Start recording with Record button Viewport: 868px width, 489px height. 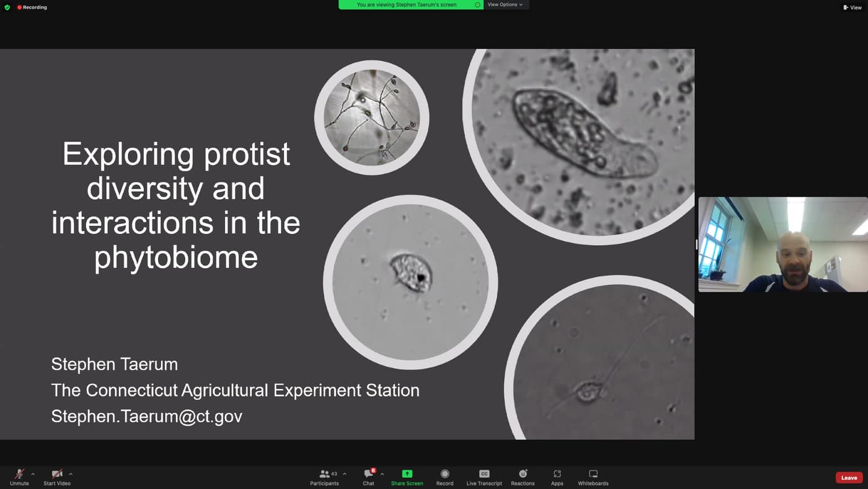click(445, 477)
